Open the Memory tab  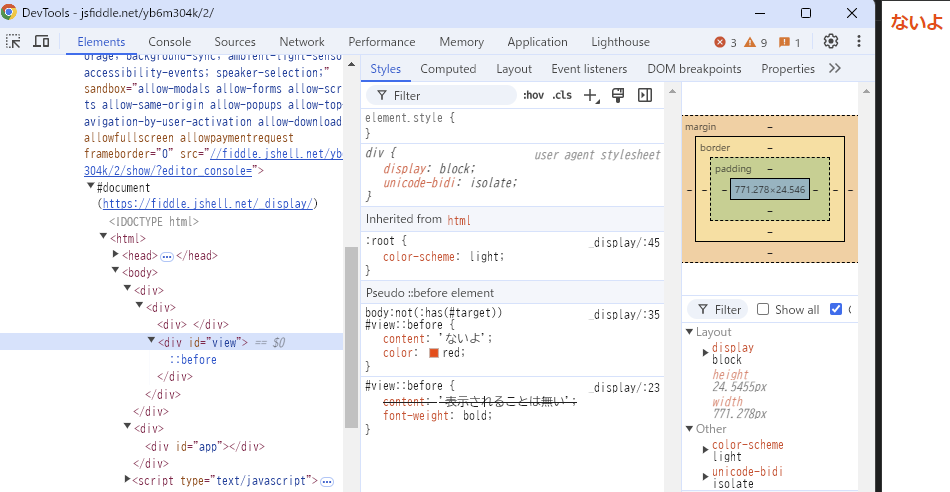462,42
